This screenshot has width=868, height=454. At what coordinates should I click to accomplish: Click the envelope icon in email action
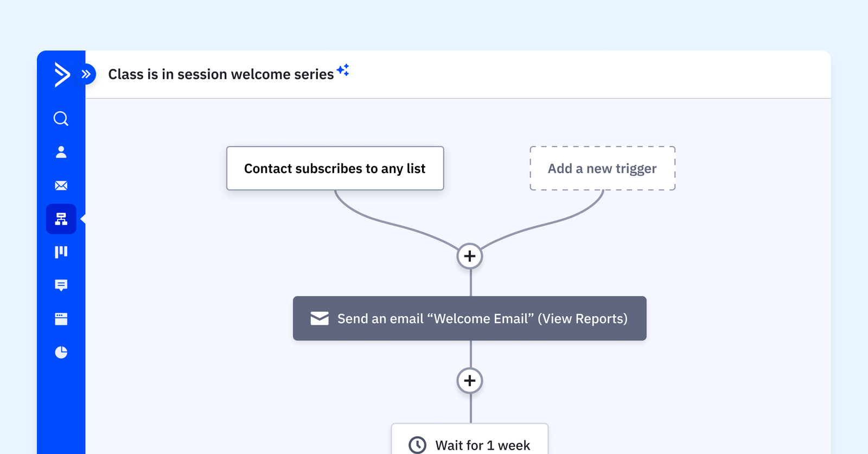(320, 318)
